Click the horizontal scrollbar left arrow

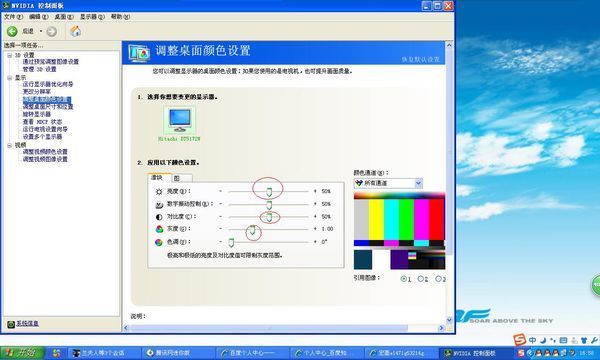pos(126,328)
